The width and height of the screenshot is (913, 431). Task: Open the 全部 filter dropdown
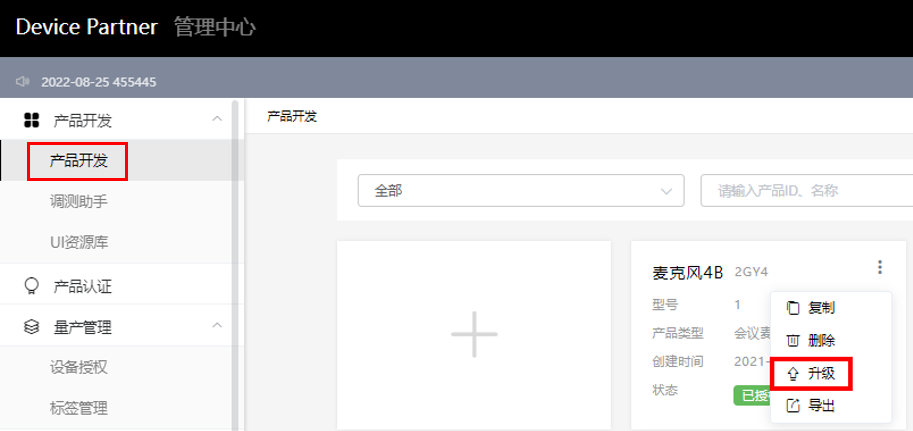(520, 191)
